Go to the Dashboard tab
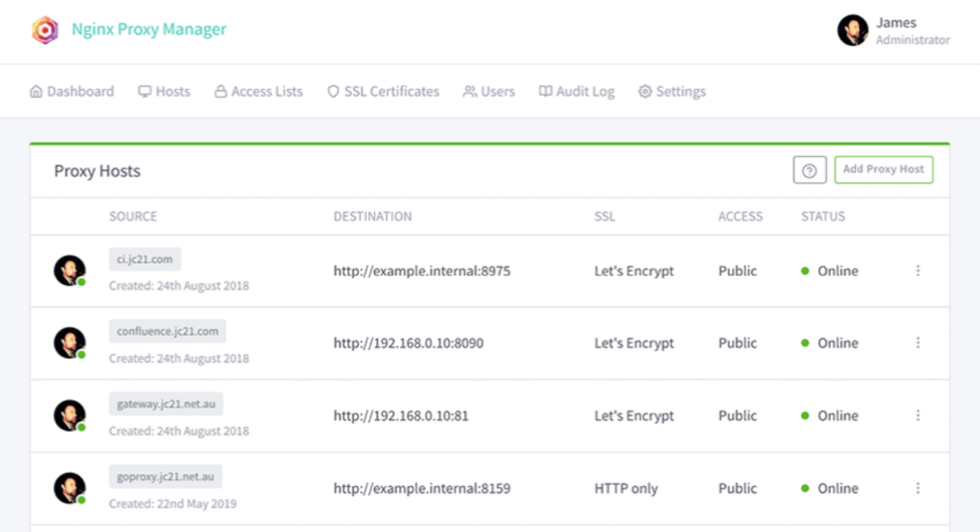Screen dimensions: 980x532 (72, 91)
